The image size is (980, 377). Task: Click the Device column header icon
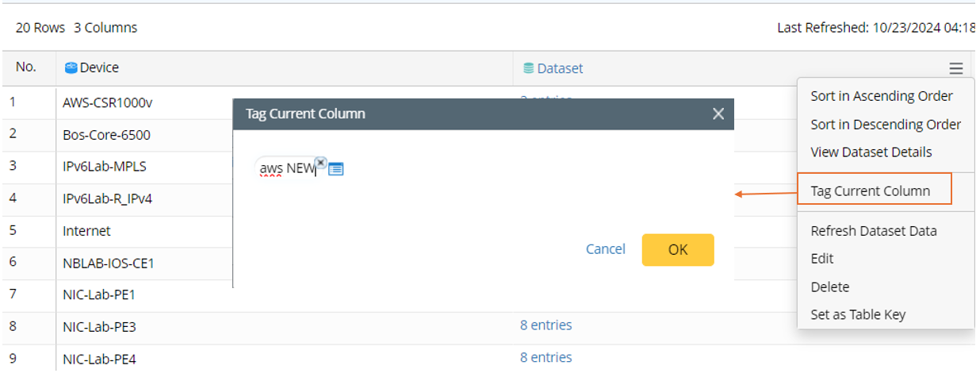71,68
